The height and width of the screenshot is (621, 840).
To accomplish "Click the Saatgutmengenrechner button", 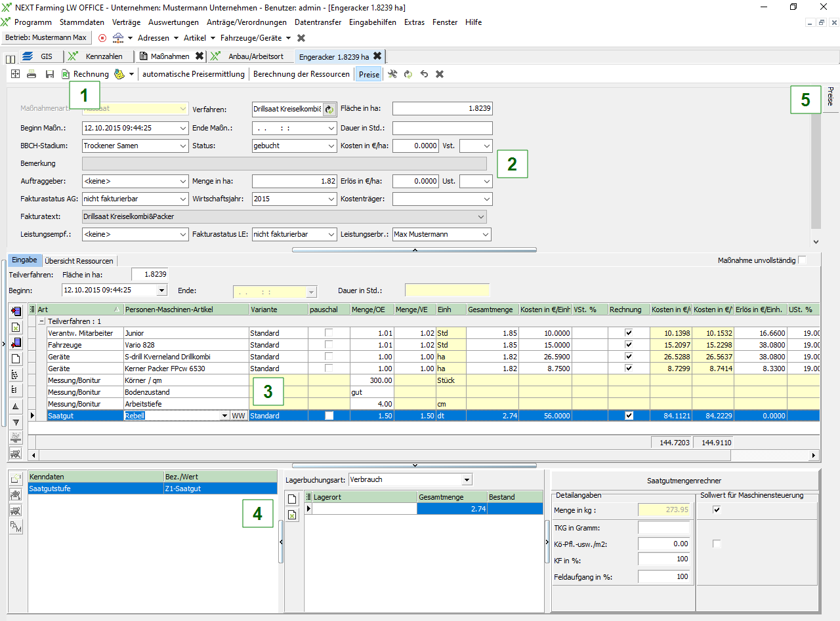I will tap(686, 481).
